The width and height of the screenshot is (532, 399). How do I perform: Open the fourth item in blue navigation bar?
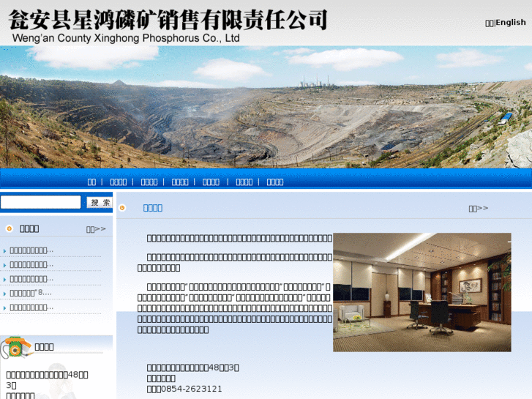180,182
